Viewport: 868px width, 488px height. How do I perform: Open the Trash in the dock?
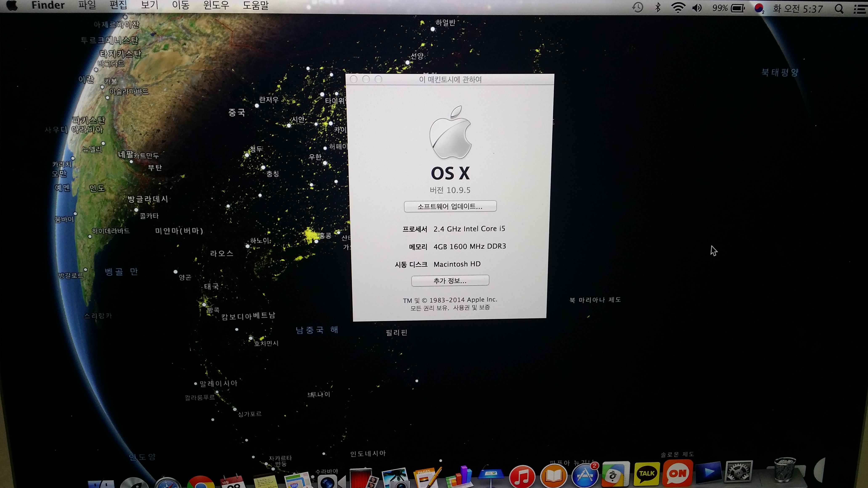[785, 470]
